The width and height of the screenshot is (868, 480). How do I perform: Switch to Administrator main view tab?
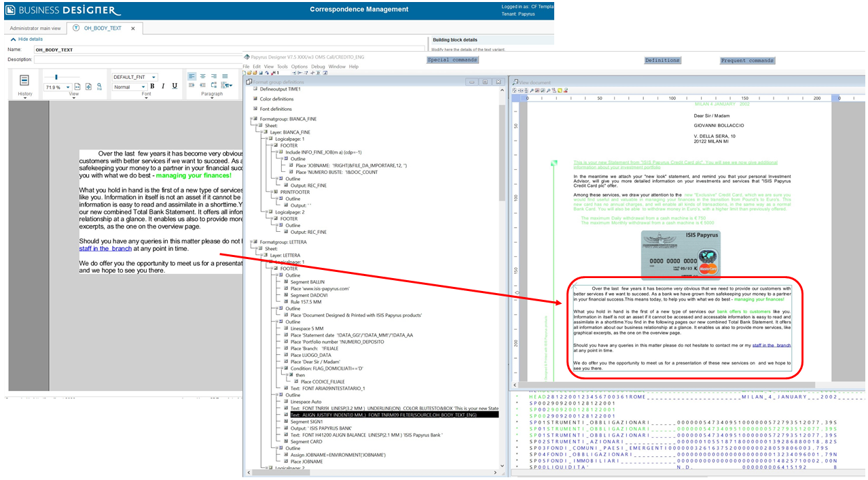coord(36,29)
